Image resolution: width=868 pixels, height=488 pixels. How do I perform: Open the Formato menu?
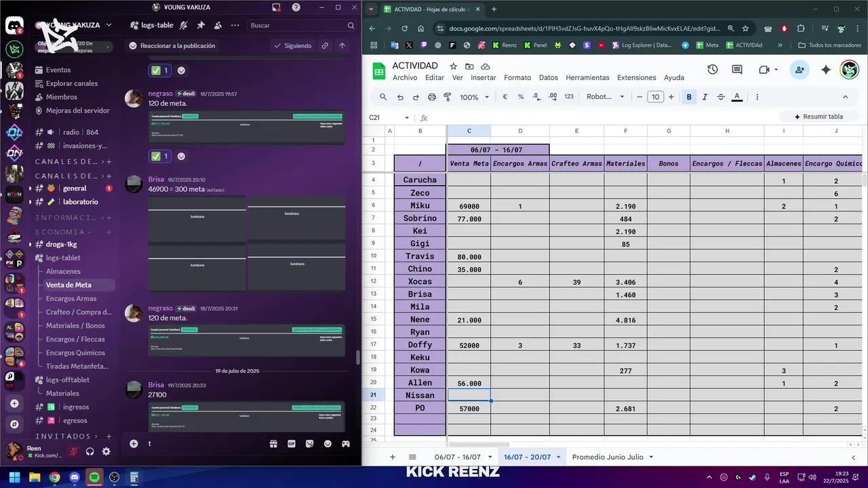[x=517, y=78]
